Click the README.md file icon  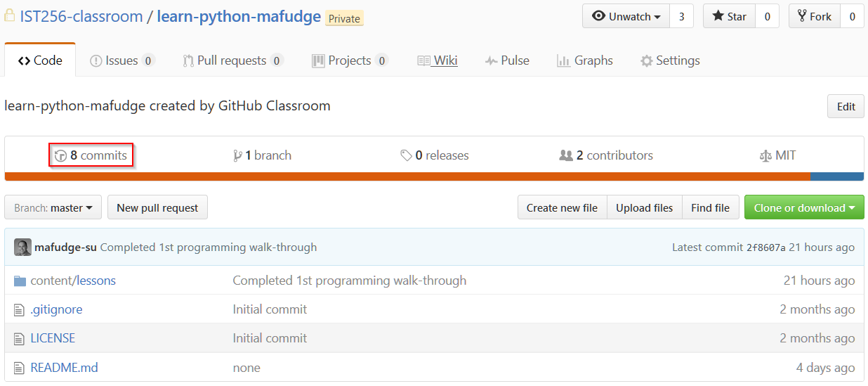click(20, 368)
